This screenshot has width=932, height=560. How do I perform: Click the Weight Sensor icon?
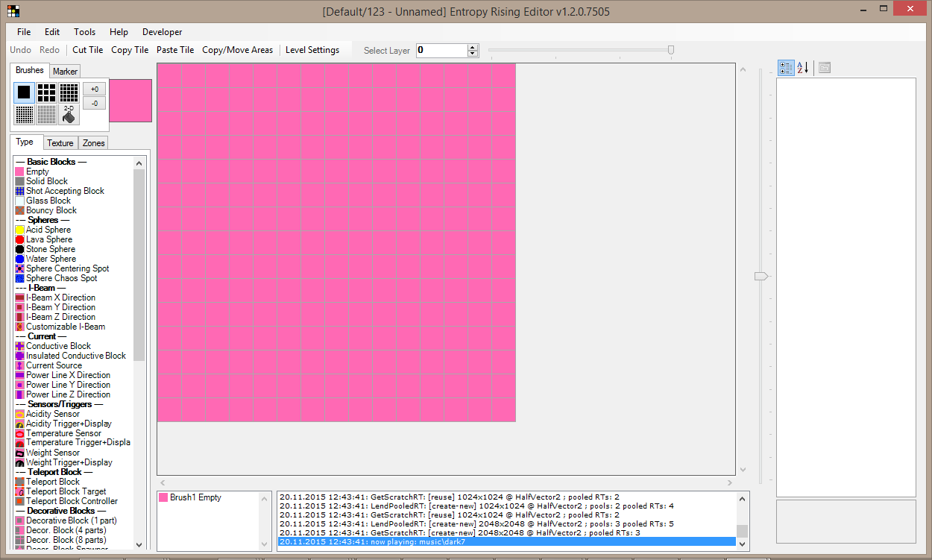coord(19,453)
